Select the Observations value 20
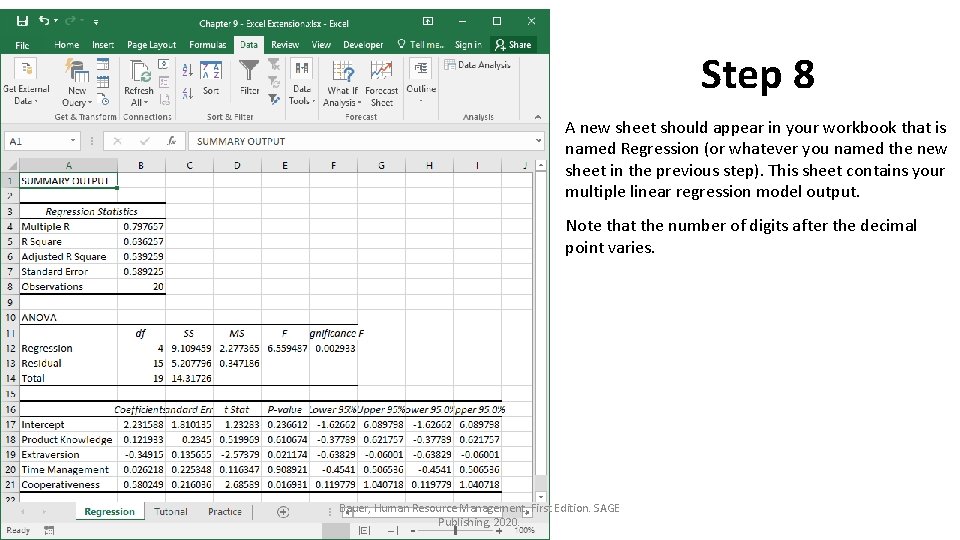The height and width of the screenshot is (540, 960). [x=141, y=287]
